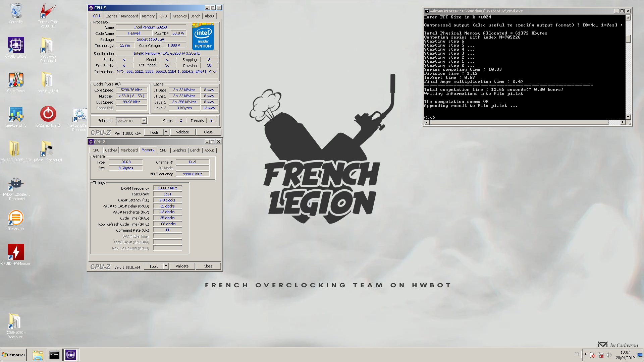Open Bench tab in lower CPU-Z window

click(x=195, y=150)
